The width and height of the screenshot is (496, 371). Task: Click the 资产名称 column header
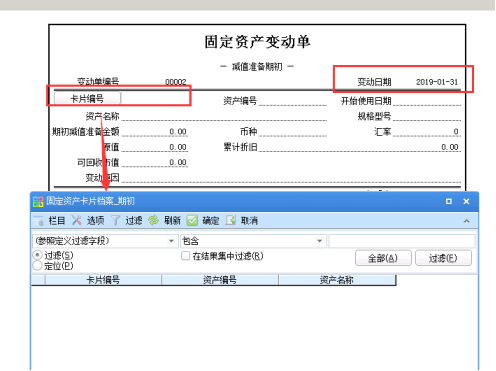pyautogui.click(x=337, y=280)
